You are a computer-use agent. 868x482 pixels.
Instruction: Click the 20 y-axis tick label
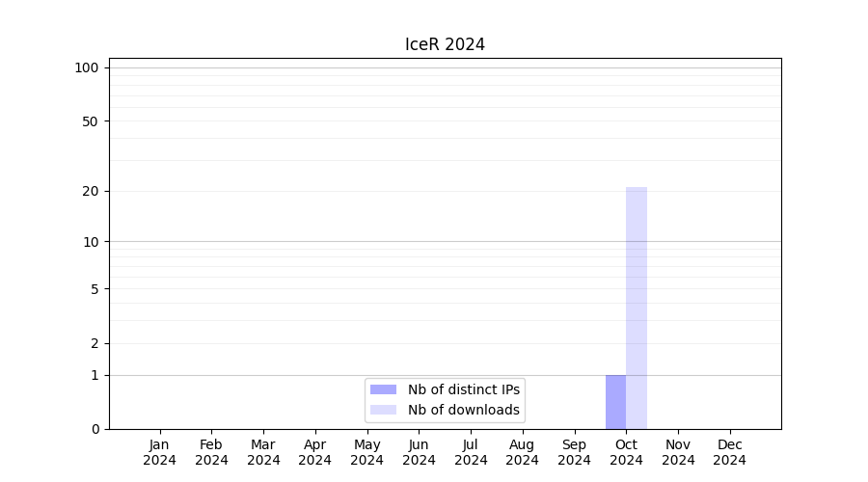[91, 191]
